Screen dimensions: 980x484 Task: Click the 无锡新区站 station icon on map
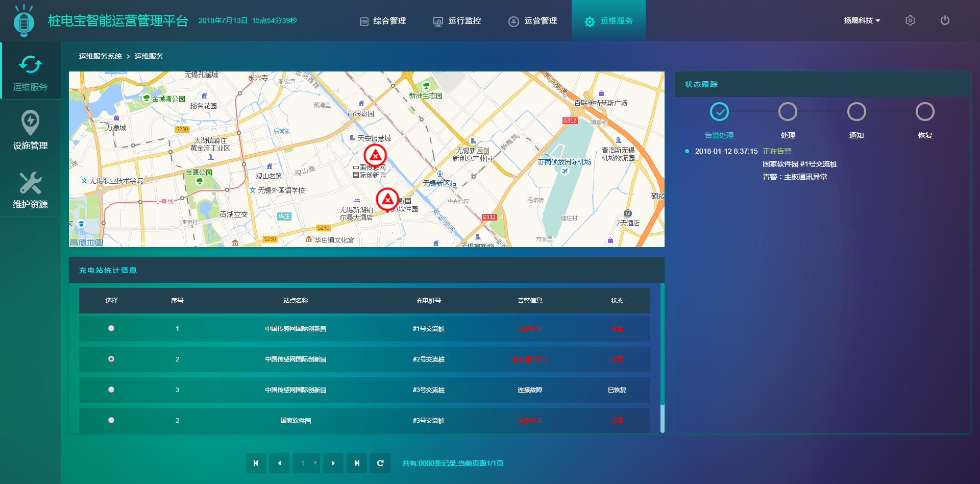point(440,174)
